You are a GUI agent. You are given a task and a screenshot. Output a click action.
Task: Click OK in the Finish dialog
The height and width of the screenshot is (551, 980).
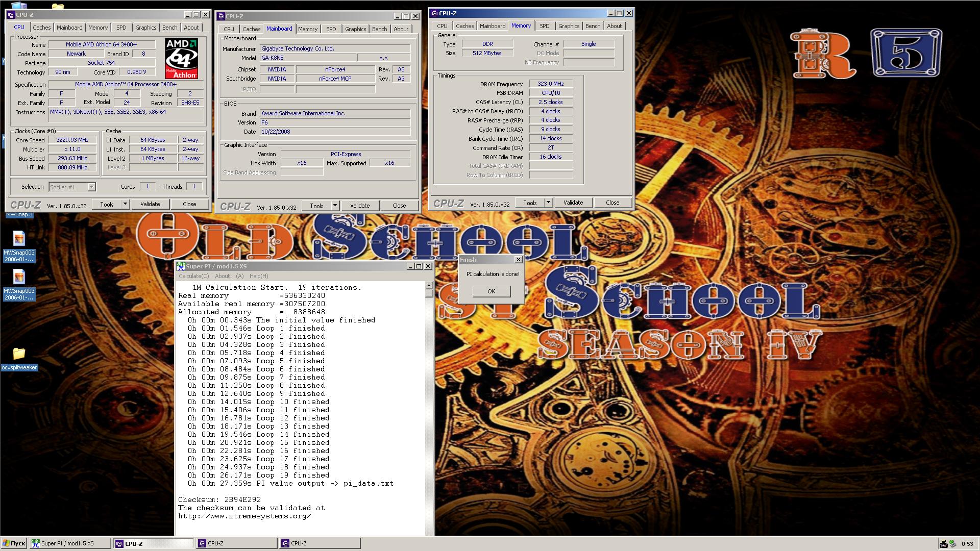pyautogui.click(x=491, y=291)
